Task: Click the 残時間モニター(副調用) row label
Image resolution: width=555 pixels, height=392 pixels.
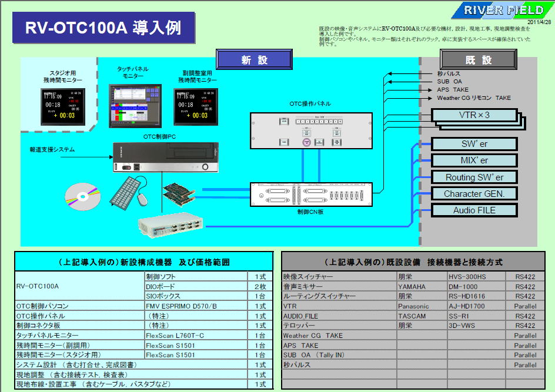Action: (x=79, y=346)
